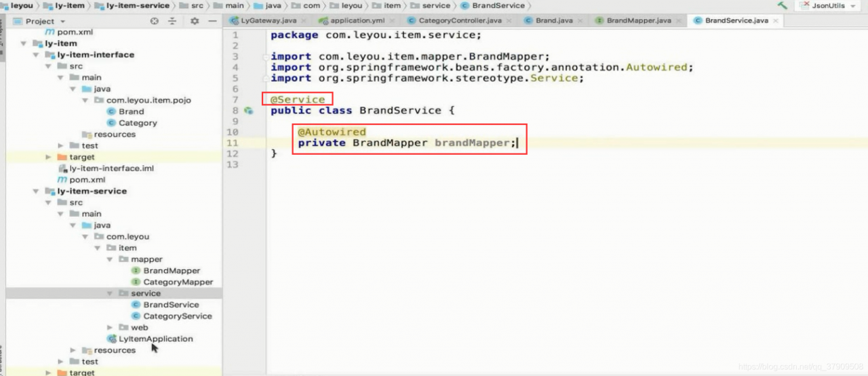The width and height of the screenshot is (868, 376).
Task: Select the BrandMapper interface in the tree
Action: [x=172, y=271]
